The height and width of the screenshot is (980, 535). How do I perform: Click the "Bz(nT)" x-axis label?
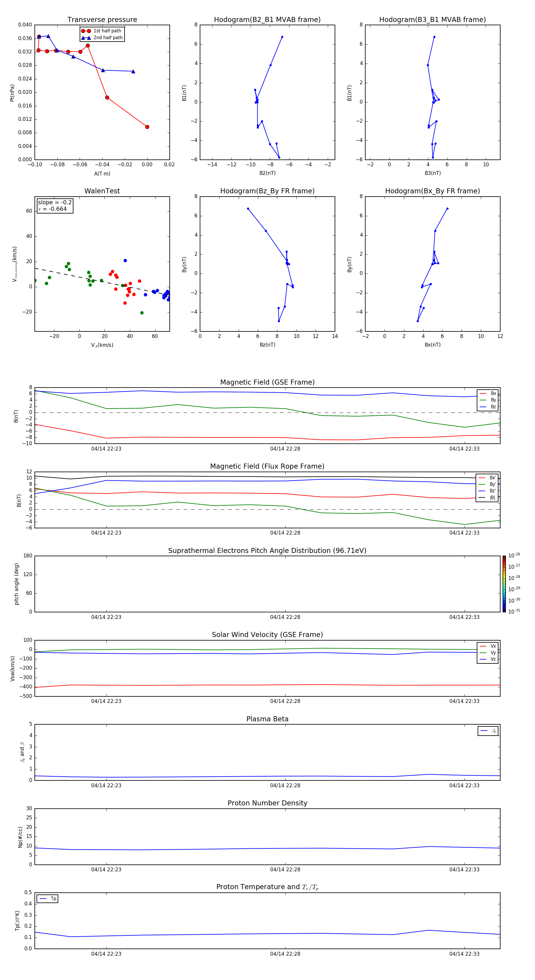coord(267,345)
